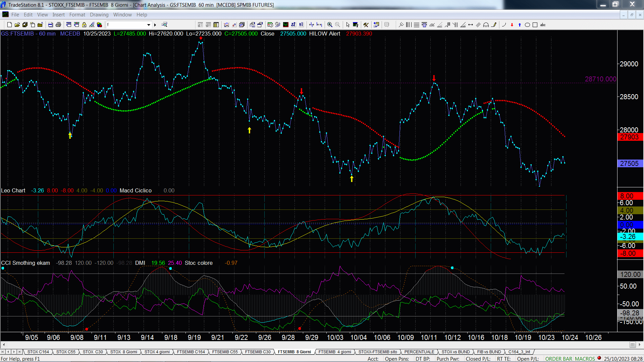This screenshot has width=644, height=362.
Task: Open the View menu
Action: click(x=43, y=15)
